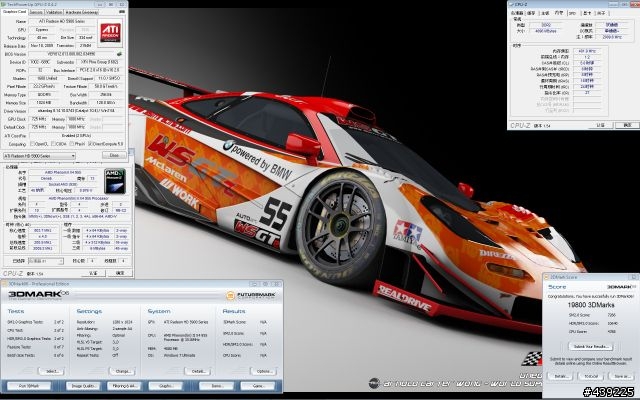The height and width of the screenshot is (400, 640).
Task: Click To Excel in the 3DMark Score window
Action: pyautogui.click(x=591, y=376)
